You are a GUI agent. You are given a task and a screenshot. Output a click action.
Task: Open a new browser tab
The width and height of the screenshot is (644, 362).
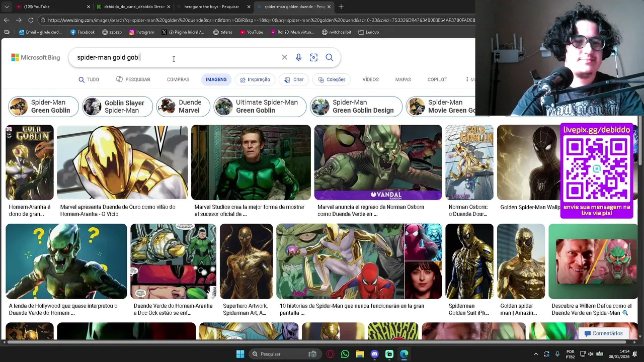tap(341, 7)
